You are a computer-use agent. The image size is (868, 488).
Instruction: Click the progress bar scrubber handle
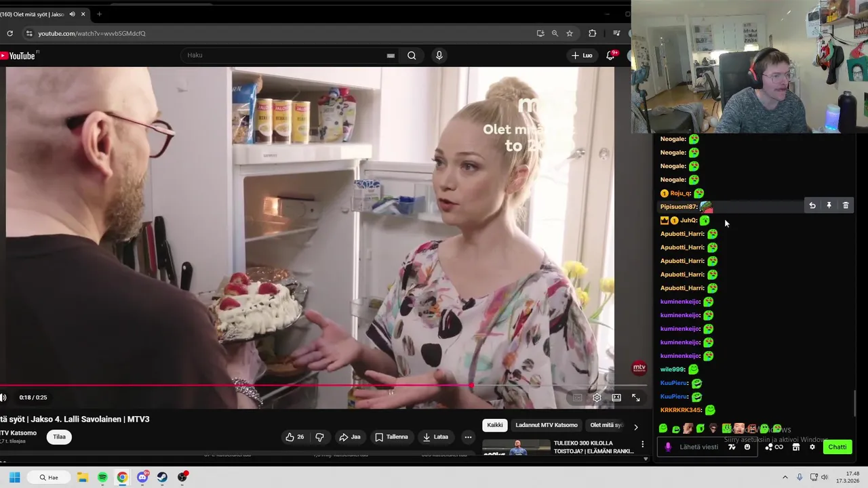(x=471, y=385)
